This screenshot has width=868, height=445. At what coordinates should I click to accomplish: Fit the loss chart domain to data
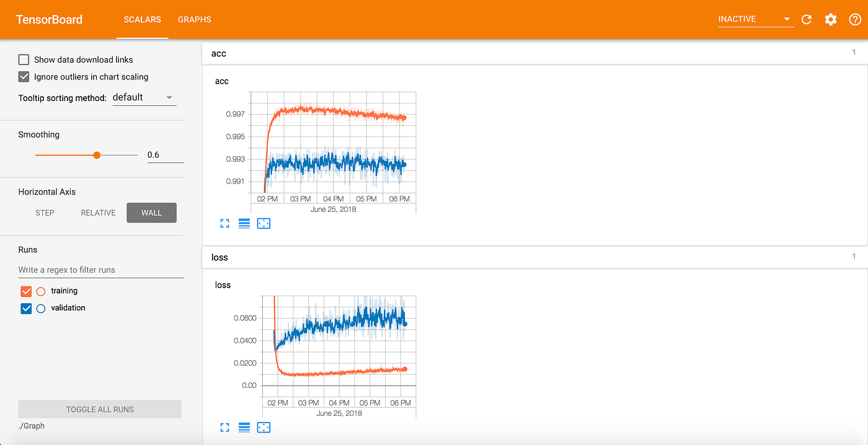[263, 427]
